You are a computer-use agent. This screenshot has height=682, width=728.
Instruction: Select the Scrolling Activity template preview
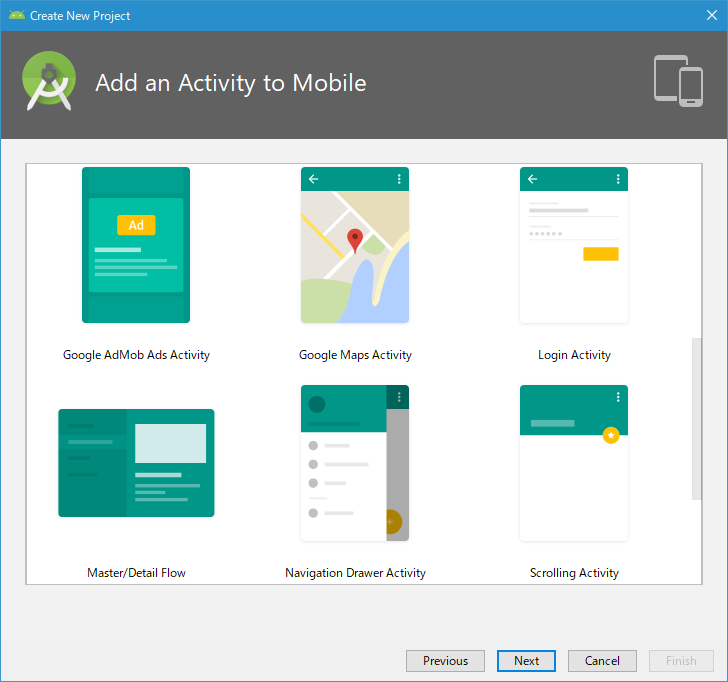(574, 463)
